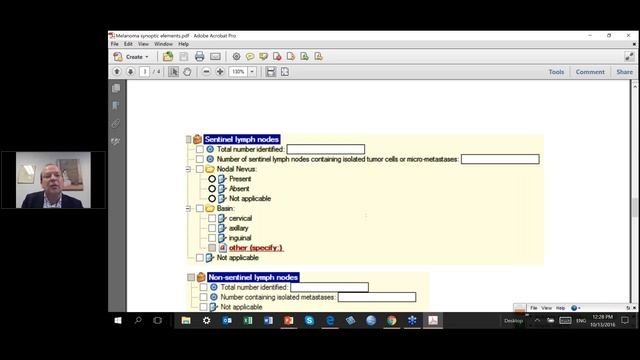Open Outlook from the taskbar

tap(227, 320)
